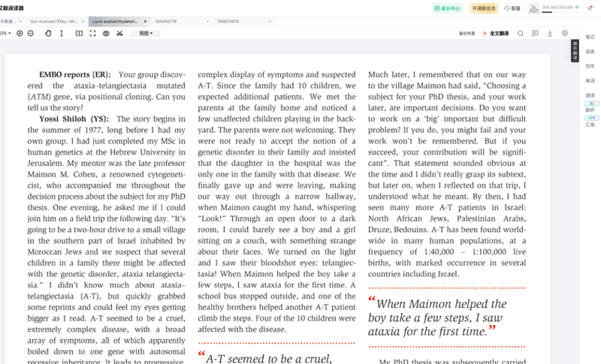Toggle the two-page view icon
This screenshot has height=364, width=601.
[79, 34]
